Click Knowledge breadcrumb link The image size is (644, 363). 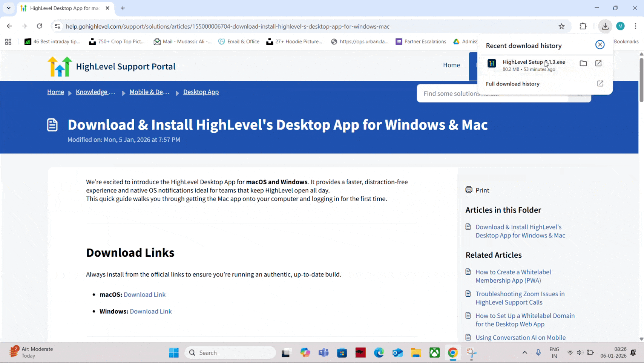(x=95, y=92)
